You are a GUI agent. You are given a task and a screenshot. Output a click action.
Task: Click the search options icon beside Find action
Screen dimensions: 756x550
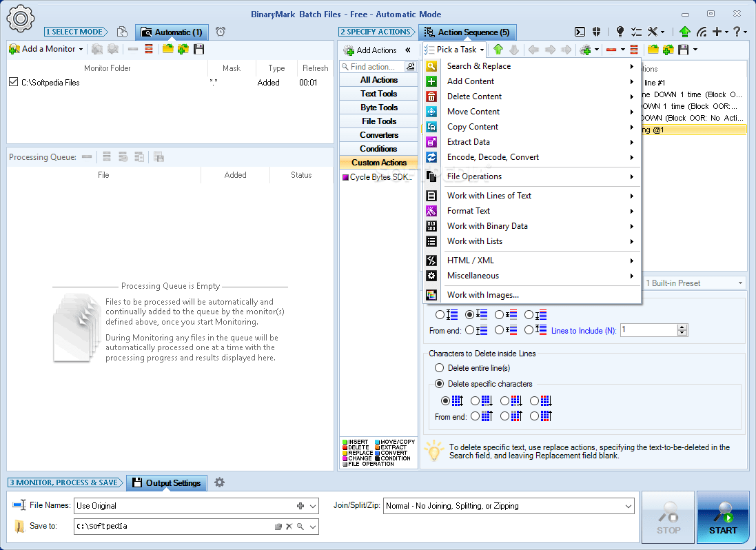[410, 67]
